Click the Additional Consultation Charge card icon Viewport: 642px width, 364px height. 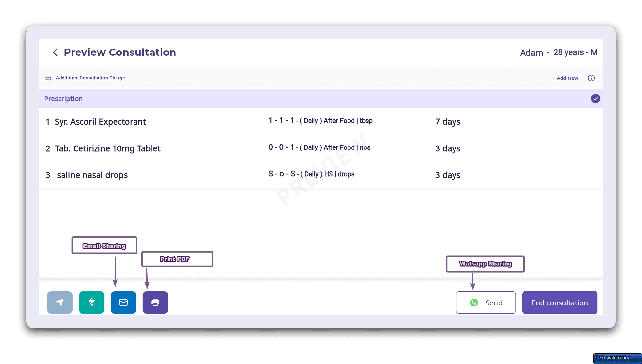tap(48, 78)
